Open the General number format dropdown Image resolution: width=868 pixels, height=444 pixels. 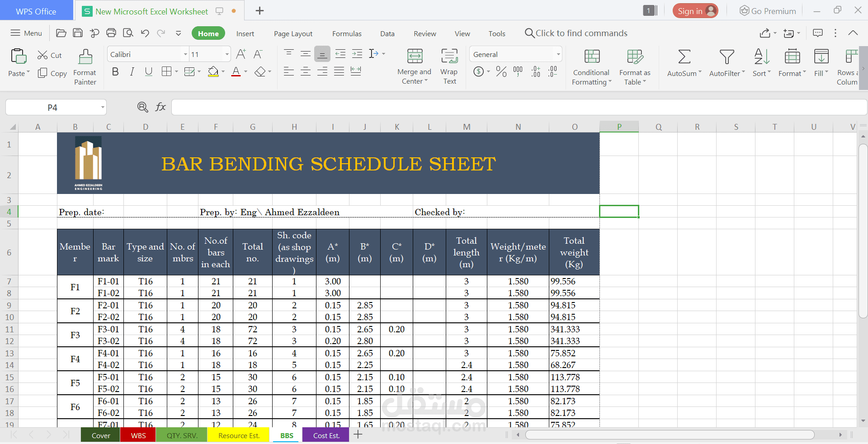point(558,54)
